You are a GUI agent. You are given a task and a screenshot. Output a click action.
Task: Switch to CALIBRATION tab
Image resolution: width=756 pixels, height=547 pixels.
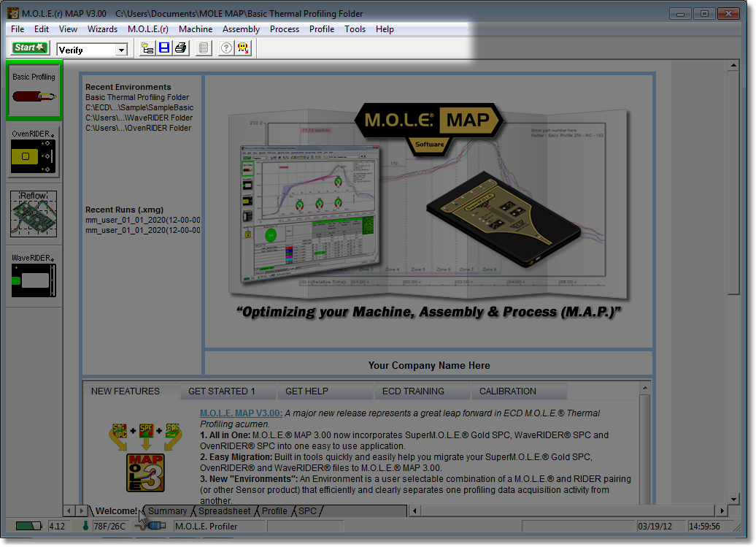click(x=520, y=391)
